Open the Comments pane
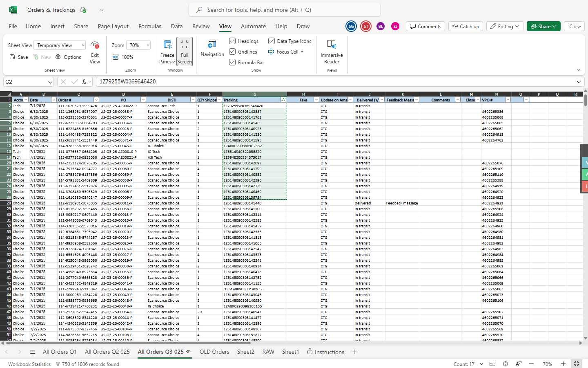 point(425,26)
